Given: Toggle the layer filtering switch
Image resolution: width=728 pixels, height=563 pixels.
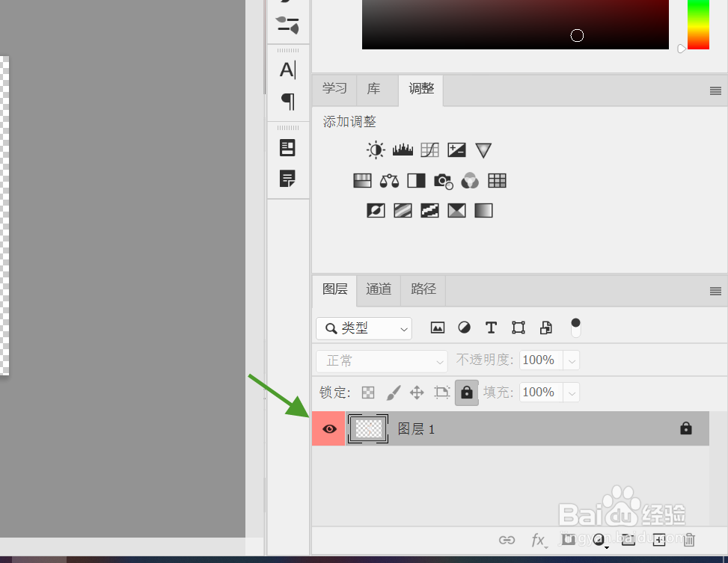Looking at the screenshot, I should (x=575, y=327).
